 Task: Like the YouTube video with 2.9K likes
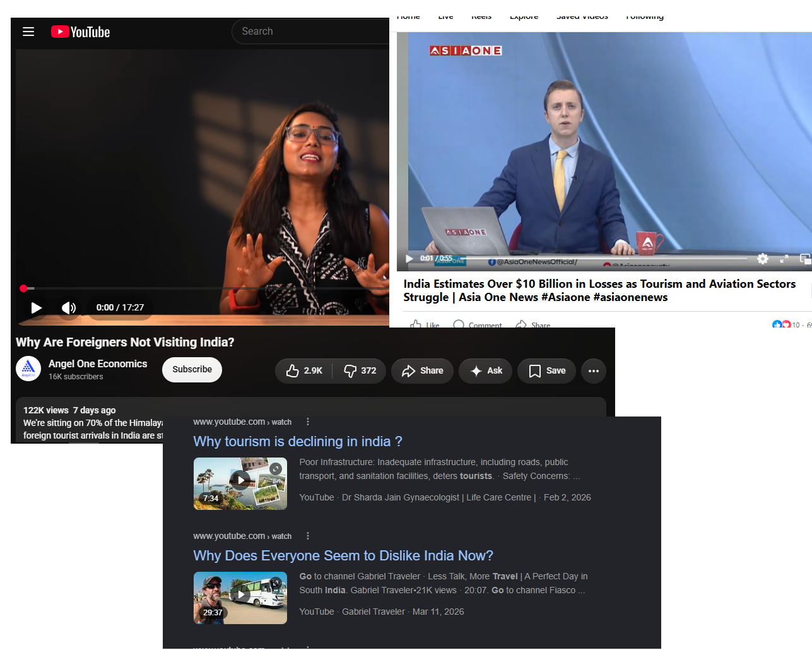[x=304, y=370]
